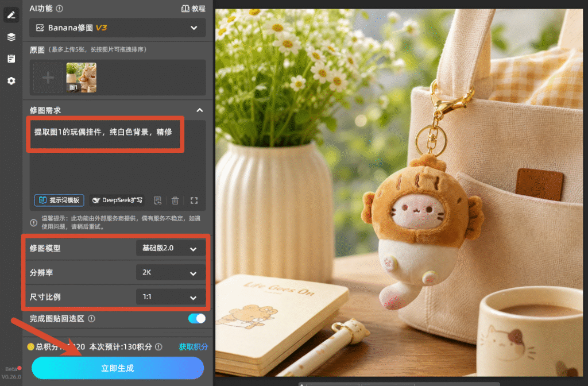
Task: Click the info icon beside AI功能
Action: coord(59,8)
